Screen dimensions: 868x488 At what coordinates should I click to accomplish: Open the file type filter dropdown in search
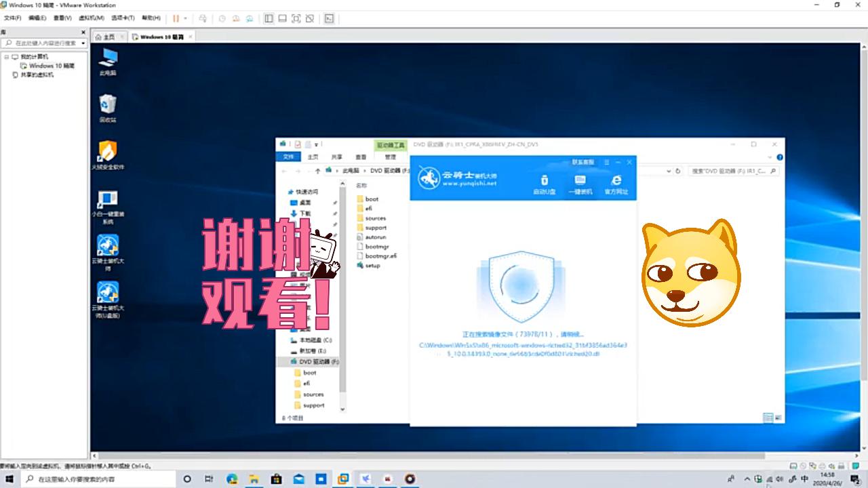point(669,171)
